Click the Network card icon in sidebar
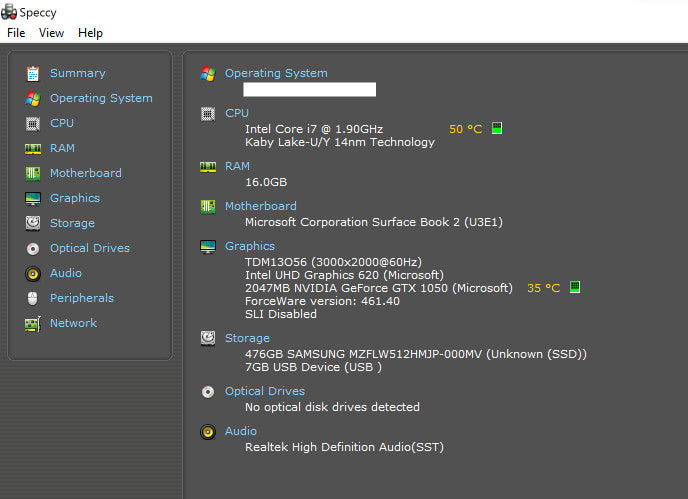688x499 pixels. [x=33, y=324]
